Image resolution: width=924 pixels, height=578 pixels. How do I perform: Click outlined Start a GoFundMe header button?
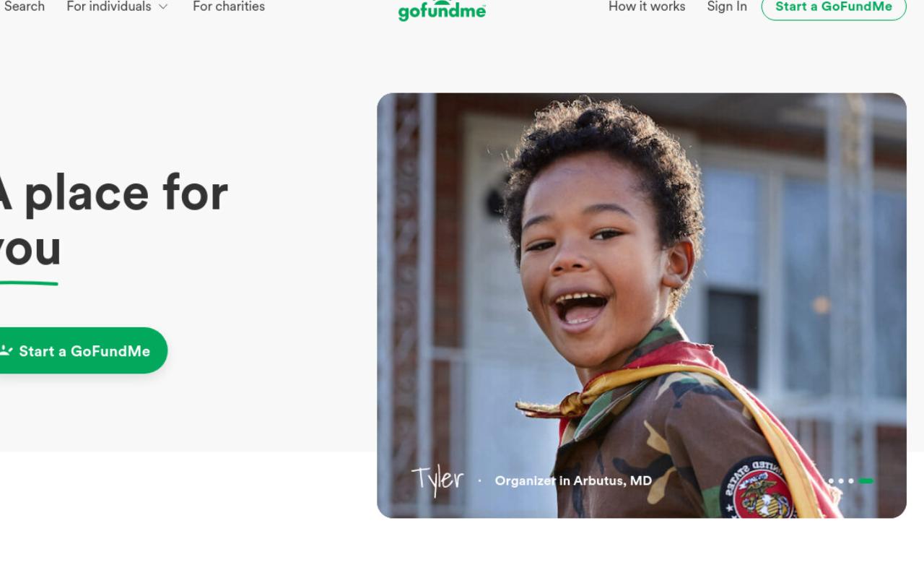point(834,7)
